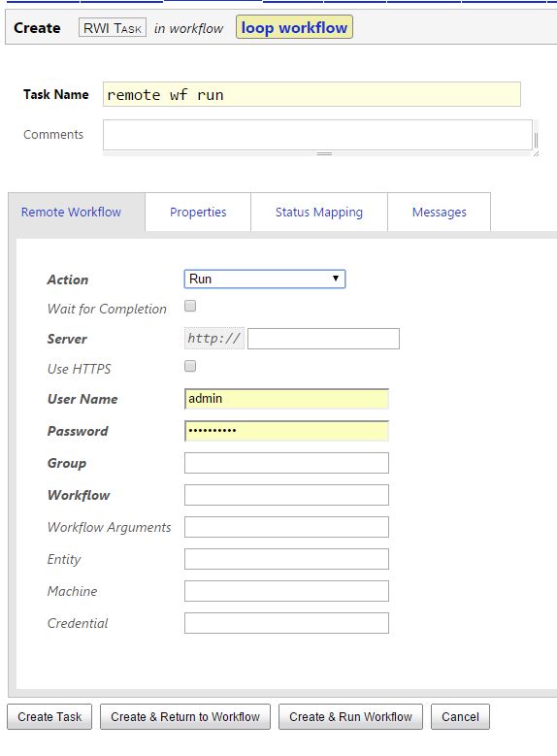The image size is (557, 756).
Task: Focus the Comments text area
Action: click(x=317, y=135)
